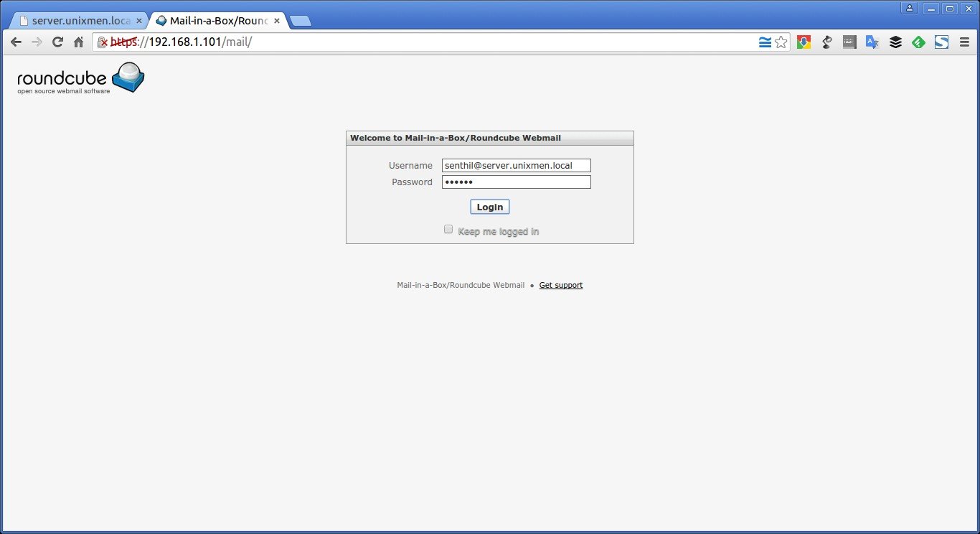This screenshot has height=534, width=980.
Task: Open the Feedly extension icon
Action: [918, 42]
